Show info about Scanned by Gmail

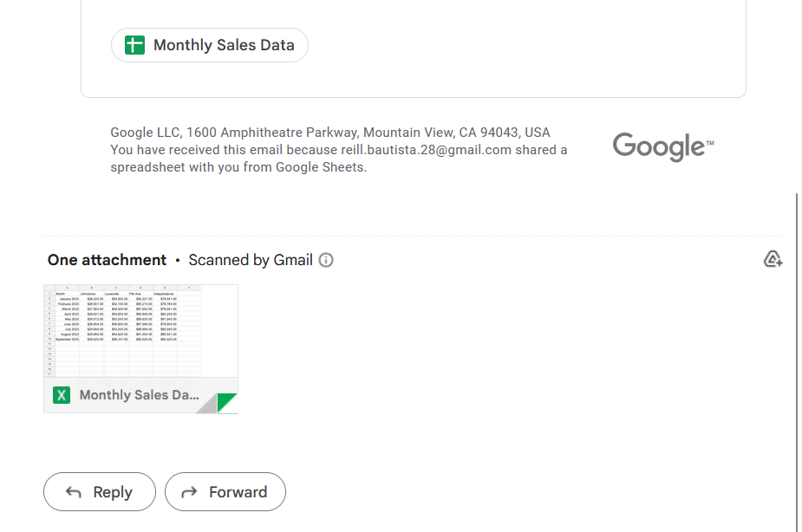(326, 260)
